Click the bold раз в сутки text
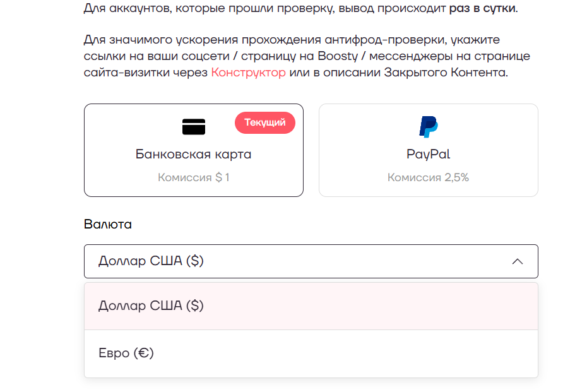The width and height of the screenshot is (587, 392). (x=482, y=8)
